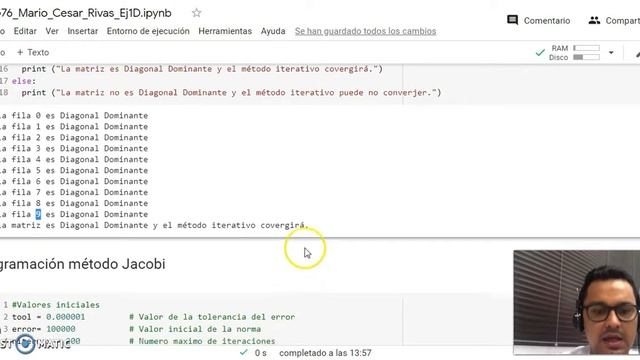Image resolution: width=640 pixels, height=360 pixels.
Task: Click the Compartir people icon
Action: pyautogui.click(x=594, y=20)
